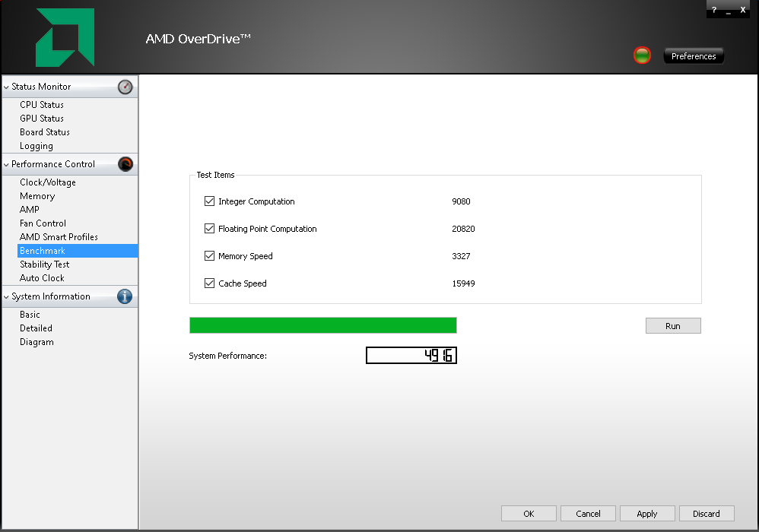Show Detailed system information
The image size is (759, 532).
(x=36, y=328)
